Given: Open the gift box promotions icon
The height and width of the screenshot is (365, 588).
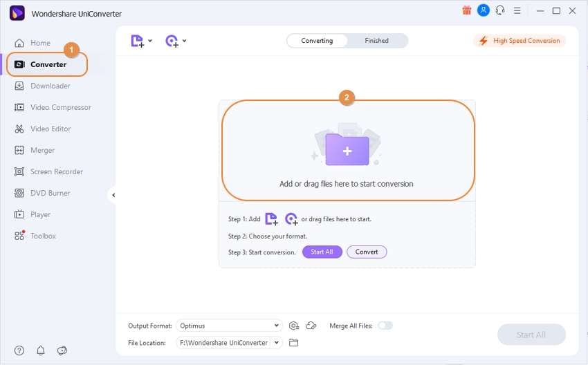Looking at the screenshot, I should click(466, 10).
